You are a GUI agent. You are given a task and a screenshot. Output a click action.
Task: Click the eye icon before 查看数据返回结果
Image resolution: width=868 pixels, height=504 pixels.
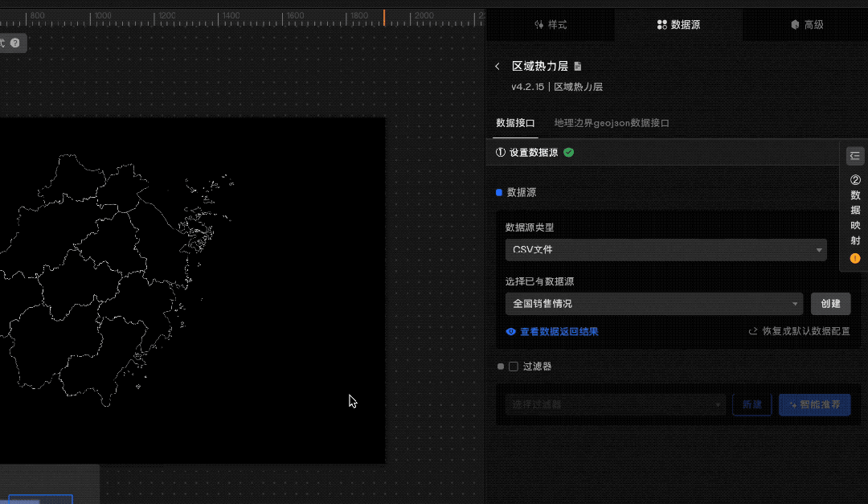click(x=510, y=331)
